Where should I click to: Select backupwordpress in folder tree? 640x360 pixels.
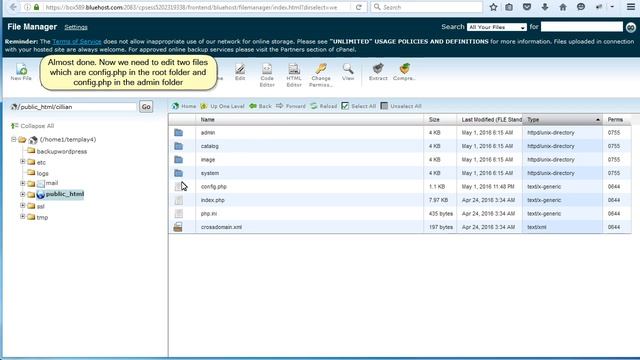click(62, 151)
